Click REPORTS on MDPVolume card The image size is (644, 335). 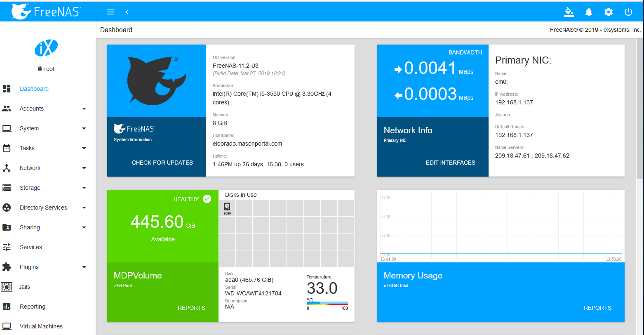[191, 308]
